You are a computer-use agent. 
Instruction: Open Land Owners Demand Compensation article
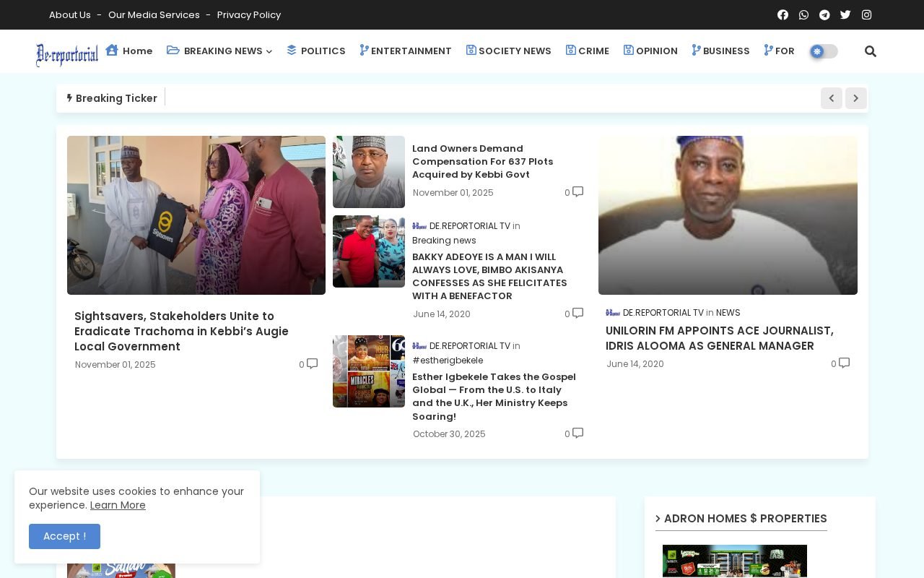(x=482, y=162)
